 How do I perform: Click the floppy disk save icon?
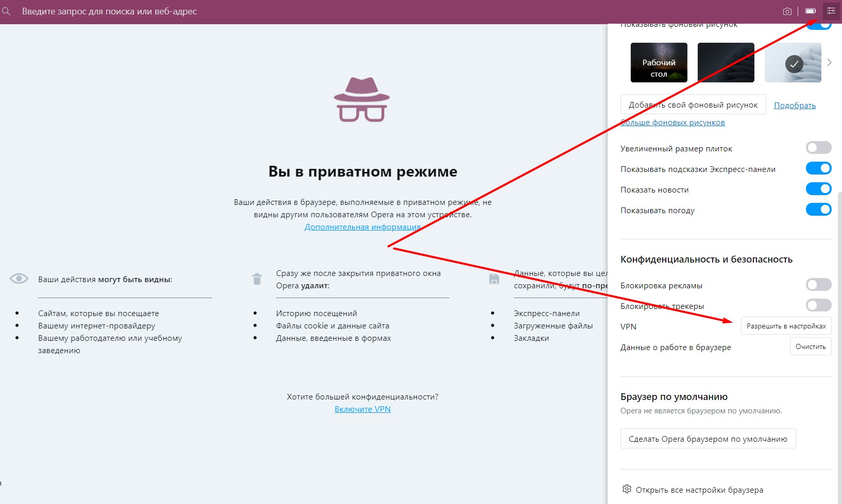494,279
